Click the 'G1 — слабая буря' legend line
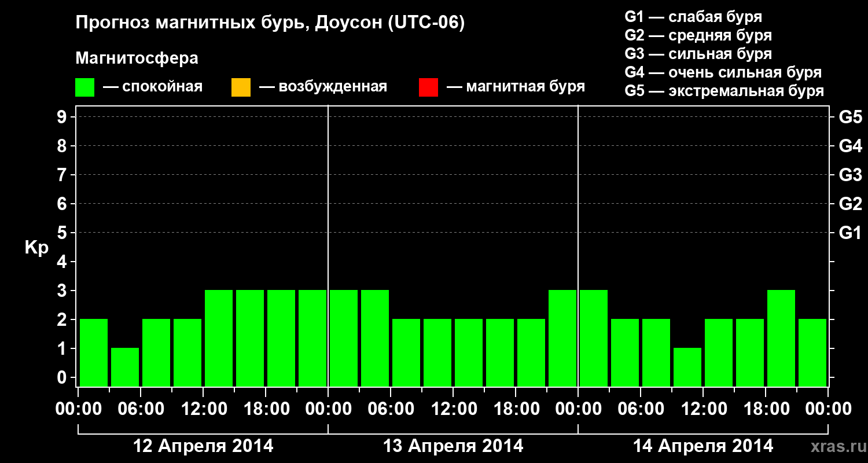This screenshot has width=868, height=463. (693, 17)
